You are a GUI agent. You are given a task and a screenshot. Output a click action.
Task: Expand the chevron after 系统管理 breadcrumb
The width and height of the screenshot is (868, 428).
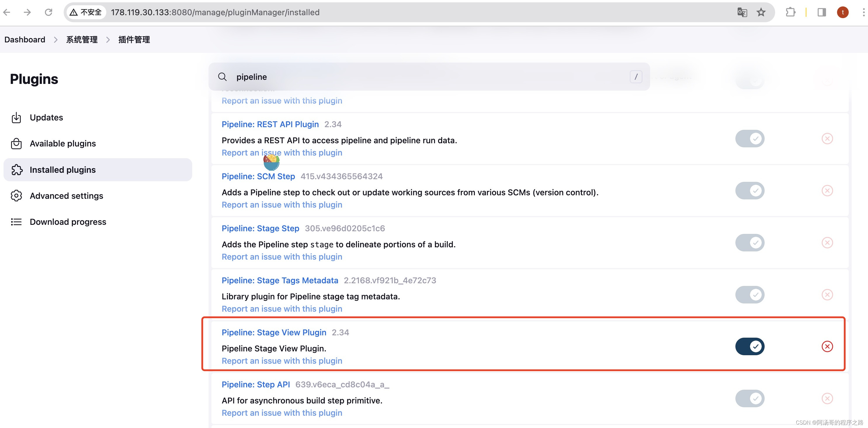tap(108, 40)
